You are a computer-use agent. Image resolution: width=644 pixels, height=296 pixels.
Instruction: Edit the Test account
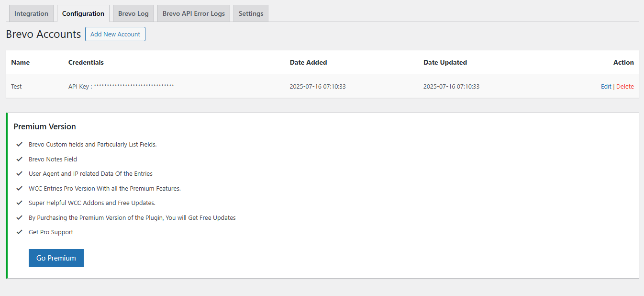(606, 87)
